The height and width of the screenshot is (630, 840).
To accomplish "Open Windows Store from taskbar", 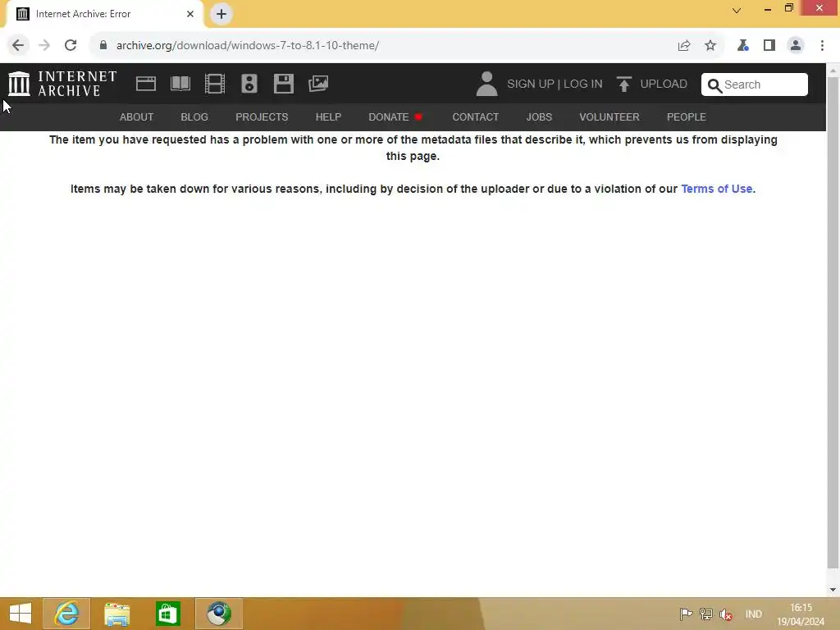I will (167, 614).
